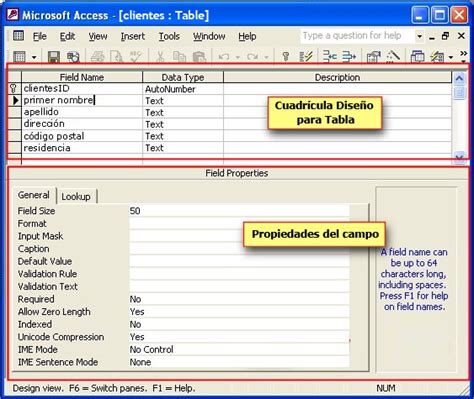This screenshot has width=474, height=399.
Task: Click the File Search toolbar icon
Action: [73, 57]
